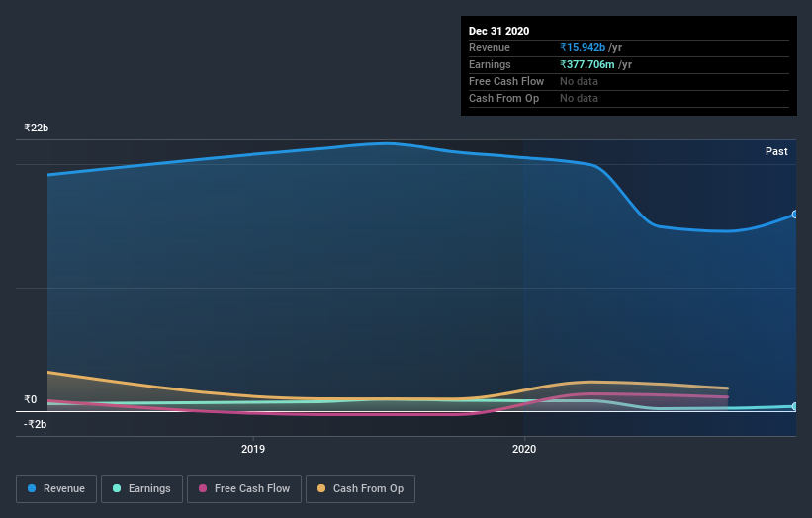Click the 'Cash From Op' tooltip row label
This screenshot has width=812, height=518.
coord(503,98)
